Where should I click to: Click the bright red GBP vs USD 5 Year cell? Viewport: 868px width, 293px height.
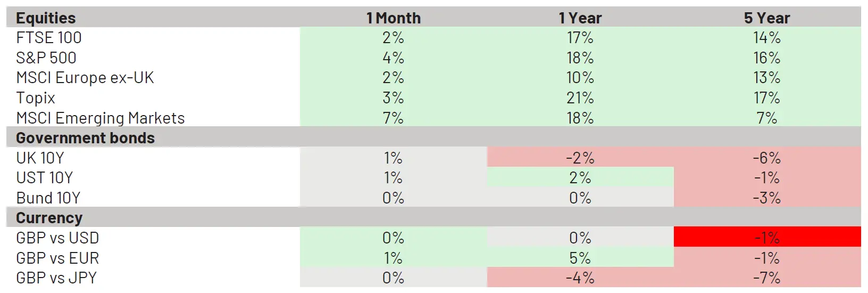(x=766, y=238)
